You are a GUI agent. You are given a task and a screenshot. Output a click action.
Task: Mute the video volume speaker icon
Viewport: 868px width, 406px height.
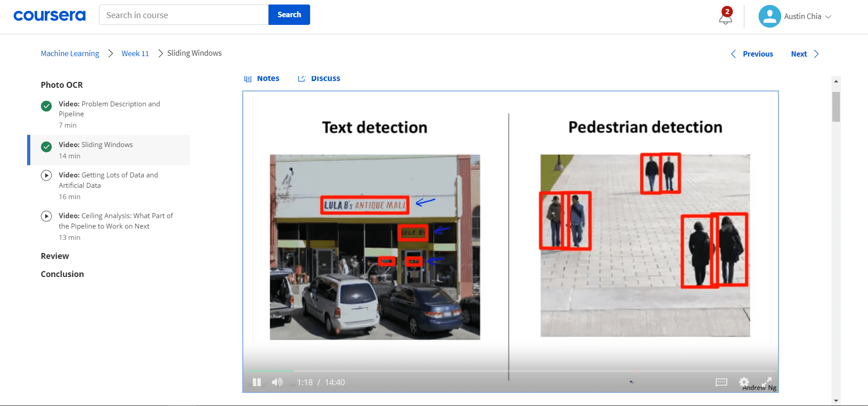point(277,382)
